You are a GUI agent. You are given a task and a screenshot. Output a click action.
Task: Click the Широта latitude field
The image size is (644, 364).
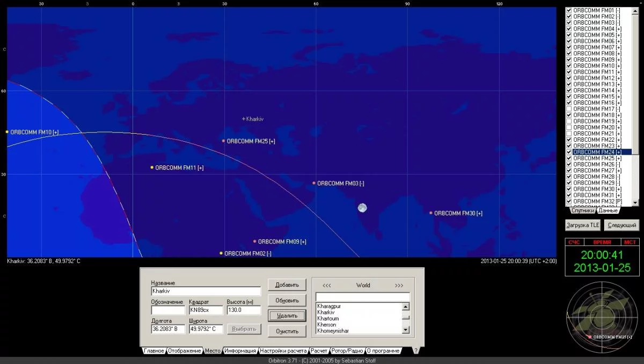tap(206, 329)
